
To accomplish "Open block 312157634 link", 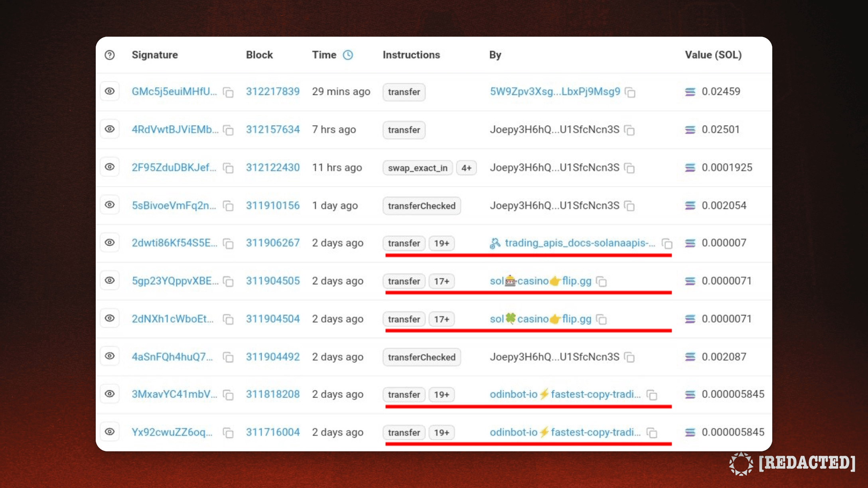I will 273,130.
